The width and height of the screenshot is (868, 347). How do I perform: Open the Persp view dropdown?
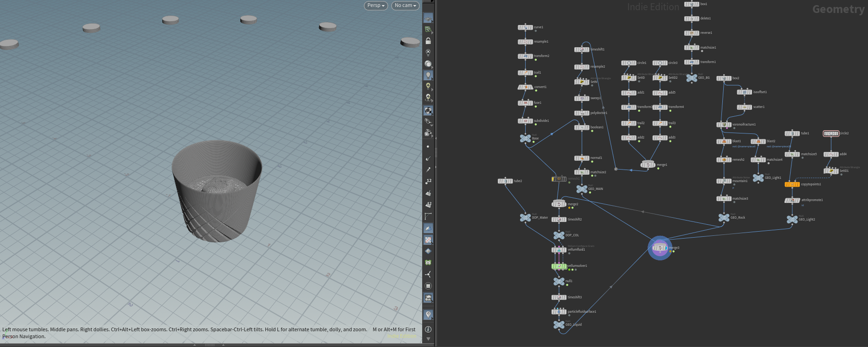click(376, 6)
